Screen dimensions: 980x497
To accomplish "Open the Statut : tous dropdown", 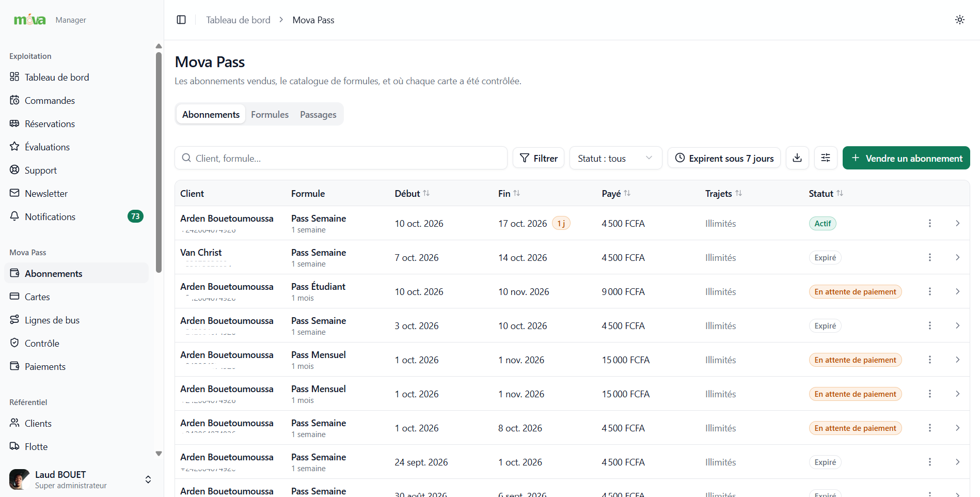I will click(x=615, y=158).
